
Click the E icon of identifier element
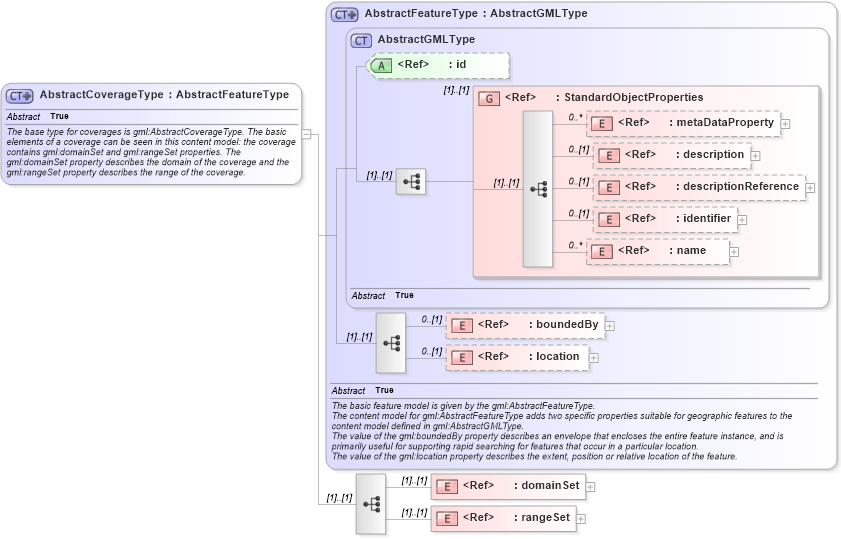(x=609, y=220)
